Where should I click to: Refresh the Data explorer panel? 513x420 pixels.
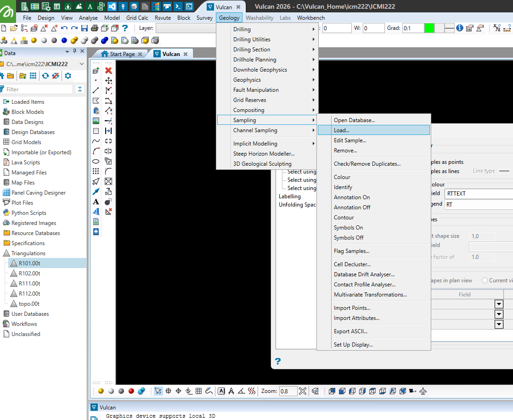(x=45, y=76)
